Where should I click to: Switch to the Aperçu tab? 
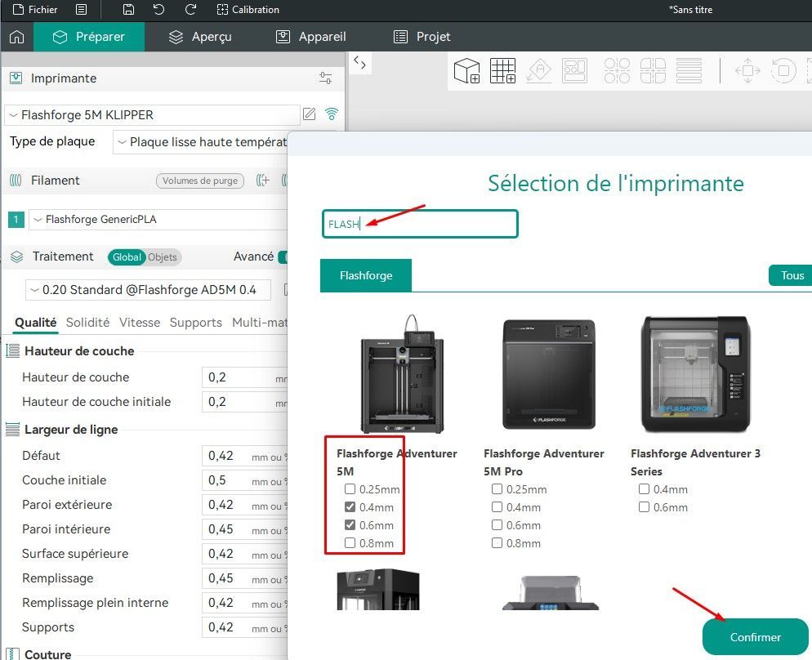click(x=200, y=37)
